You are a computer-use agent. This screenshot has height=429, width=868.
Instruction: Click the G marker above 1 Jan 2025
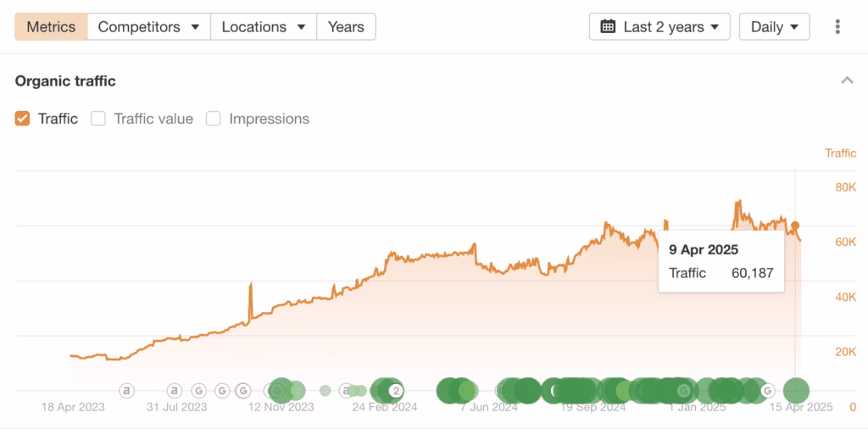tap(685, 391)
